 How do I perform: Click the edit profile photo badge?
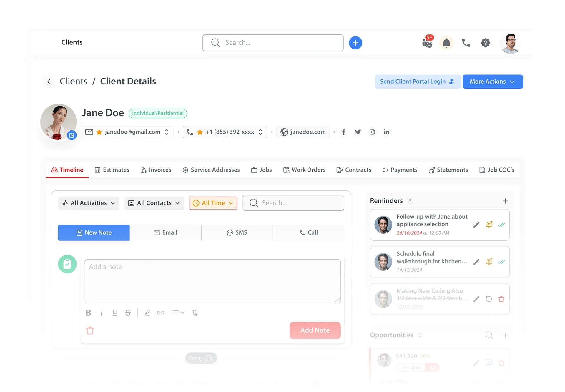pyautogui.click(x=72, y=135)
